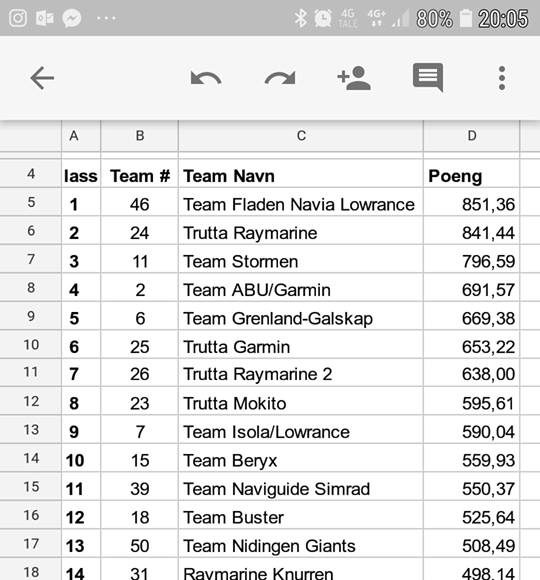Open the three-dot overflow menu
The image size is (540, 580).
pyautogui.click(x=502, y=78)
